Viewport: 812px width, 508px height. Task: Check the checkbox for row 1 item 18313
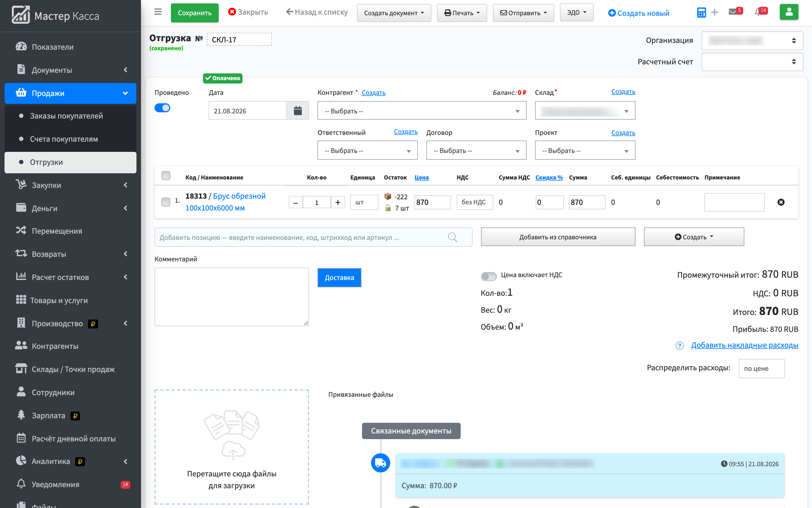click(x=166, y=202)
